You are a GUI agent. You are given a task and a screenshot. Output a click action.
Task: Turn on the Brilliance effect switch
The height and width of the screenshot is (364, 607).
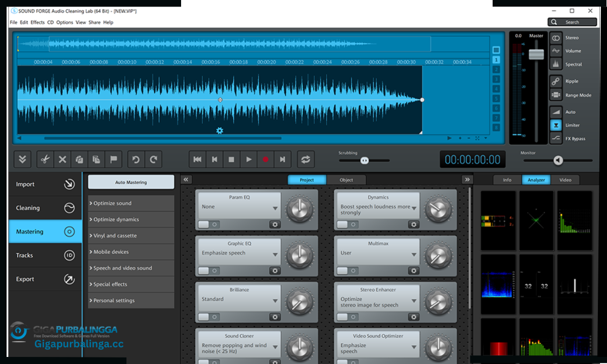click(x=208, y=317)
